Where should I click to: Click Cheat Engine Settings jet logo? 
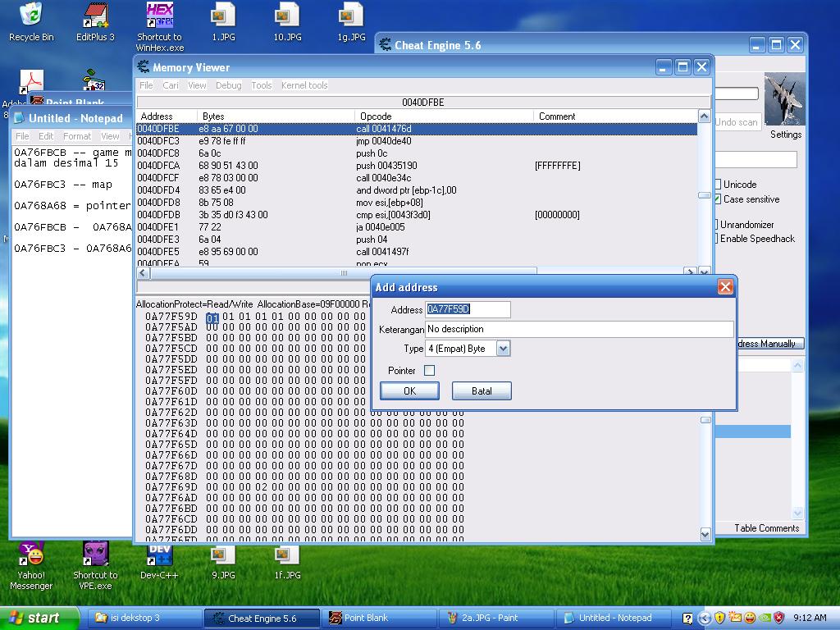point(785,99)
